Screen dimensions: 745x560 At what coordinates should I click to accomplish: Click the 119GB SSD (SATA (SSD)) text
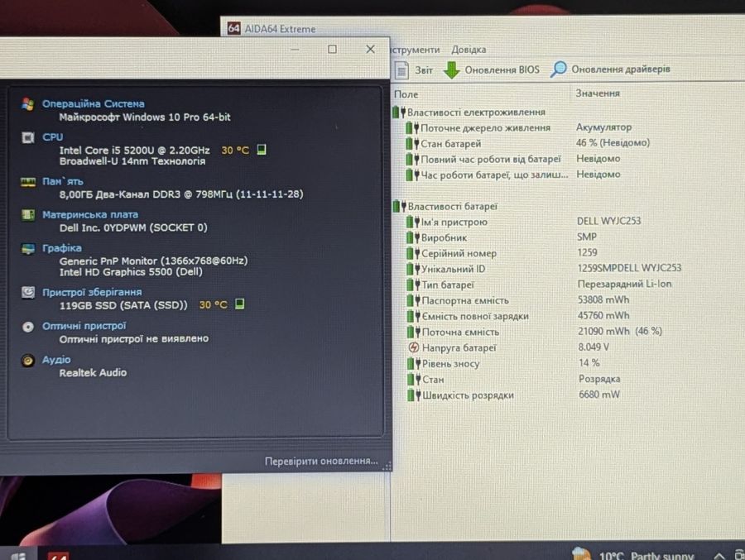click(x=123, y=305)
